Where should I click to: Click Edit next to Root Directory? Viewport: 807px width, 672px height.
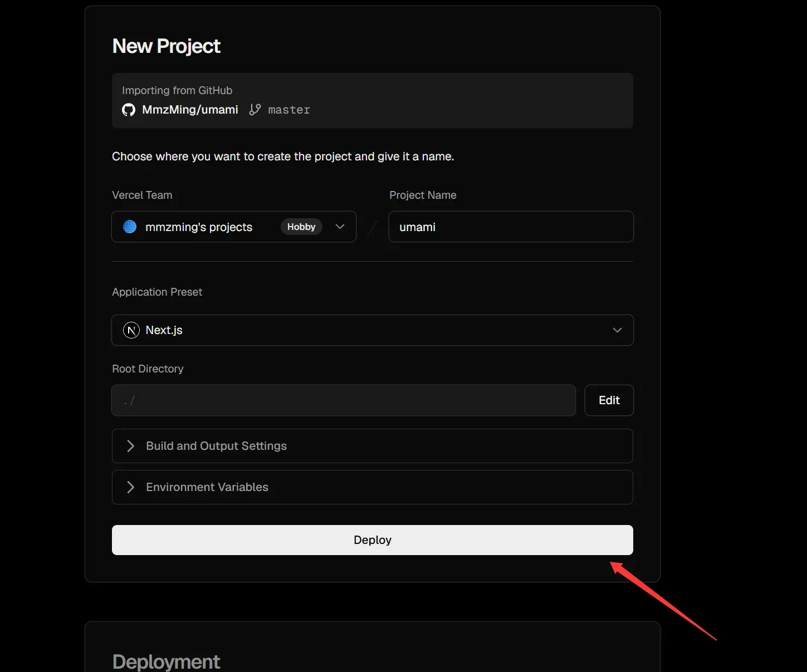[609, 400]
